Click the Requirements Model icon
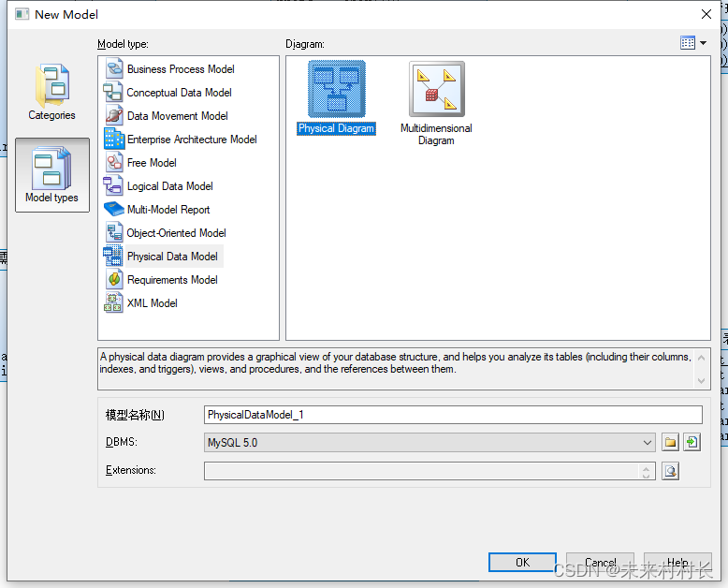 (x=114, y=279)
